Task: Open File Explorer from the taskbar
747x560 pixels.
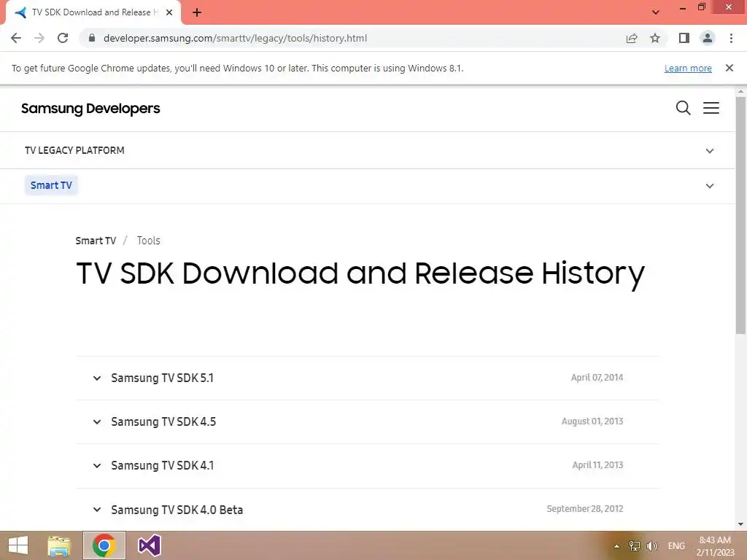Action: (x=59, y=545)
